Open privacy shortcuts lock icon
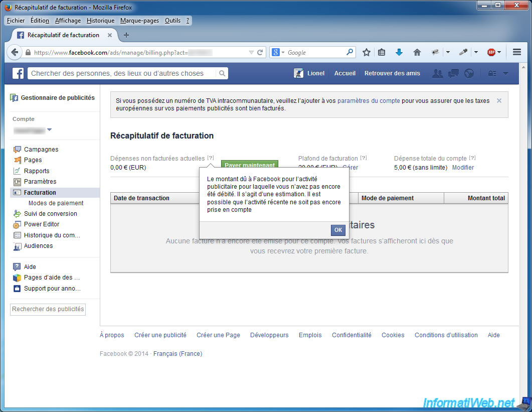Viewport: 532px width, 412px height. (491, 73)
